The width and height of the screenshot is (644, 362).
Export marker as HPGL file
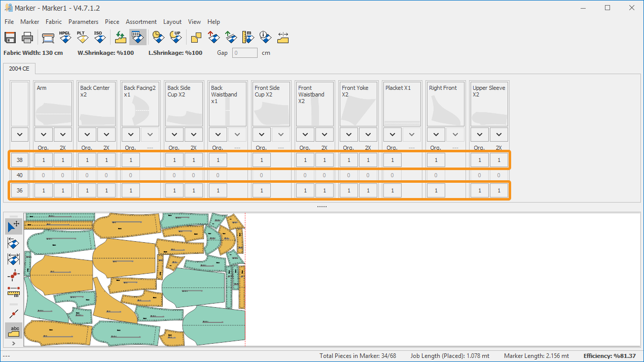pos(65,38)
